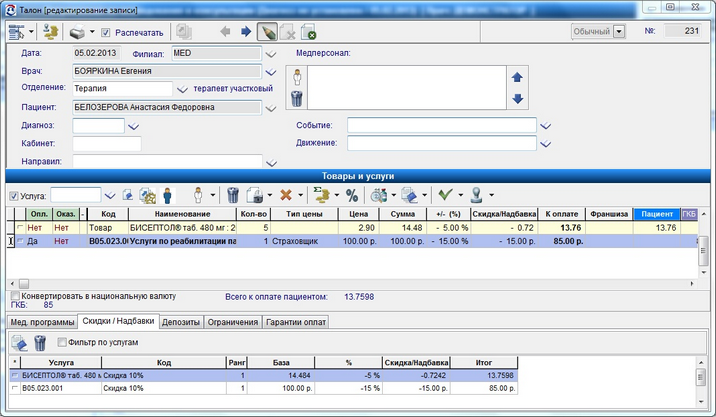Screen dimensions: 716x417
Task: Click the printer icon
Action: (x=77, y=32)
